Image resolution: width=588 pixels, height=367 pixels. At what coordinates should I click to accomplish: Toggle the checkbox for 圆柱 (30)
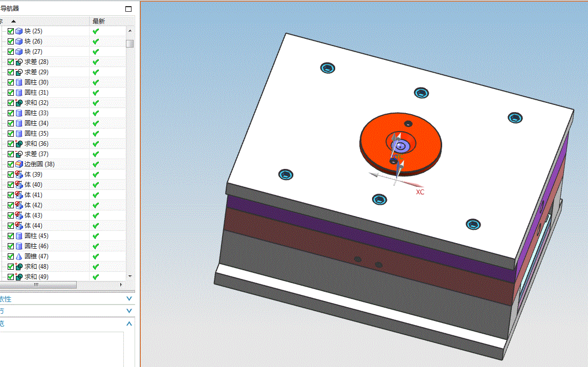(x=11, y=82)
